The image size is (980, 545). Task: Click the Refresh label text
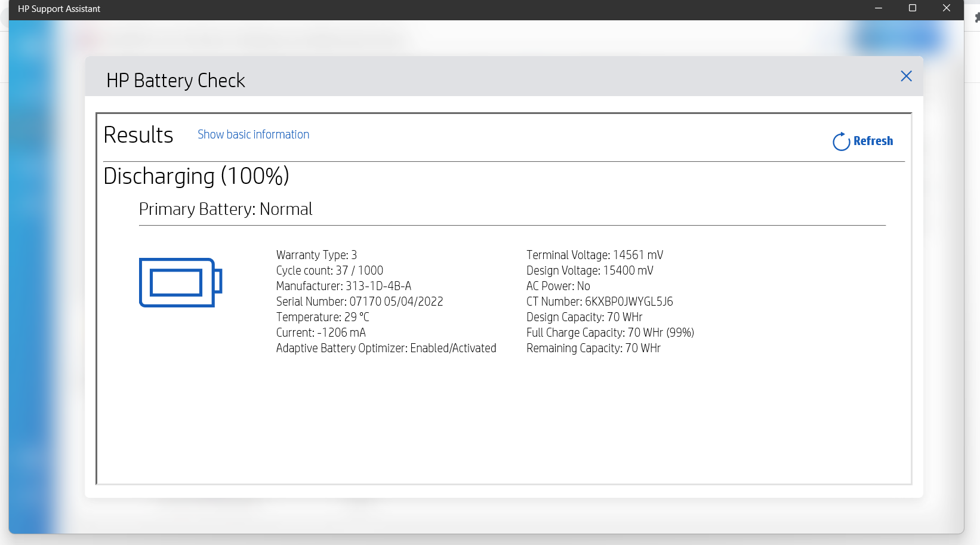pos(873,141)
